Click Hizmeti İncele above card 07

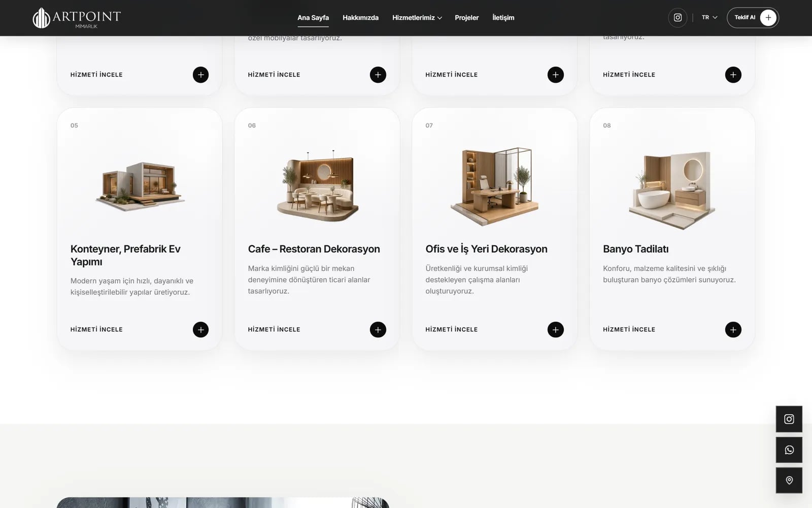[452, 75]
